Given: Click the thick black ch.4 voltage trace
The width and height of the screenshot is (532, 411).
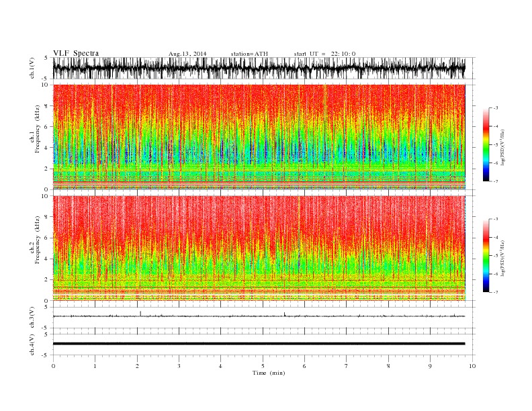Looking at the screenshot, I should [x=259, y=344].
